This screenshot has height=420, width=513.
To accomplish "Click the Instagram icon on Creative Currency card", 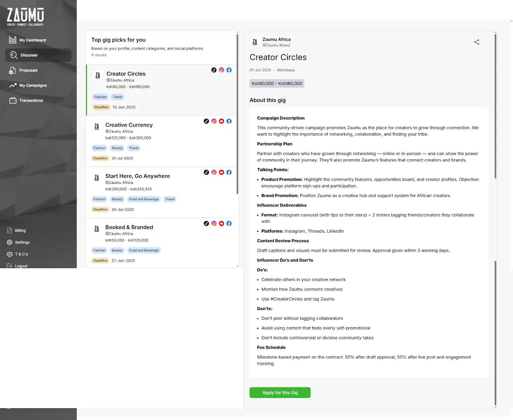I will point(214,121).
